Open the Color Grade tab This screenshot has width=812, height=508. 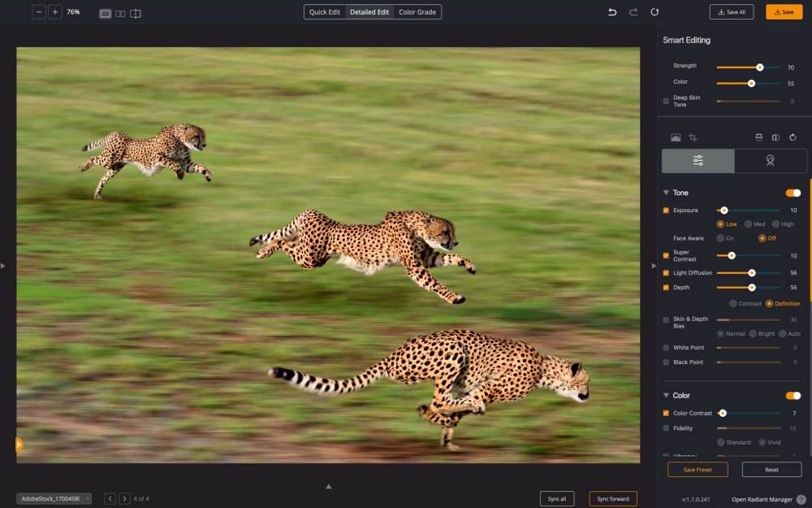[x=417, y=12]
